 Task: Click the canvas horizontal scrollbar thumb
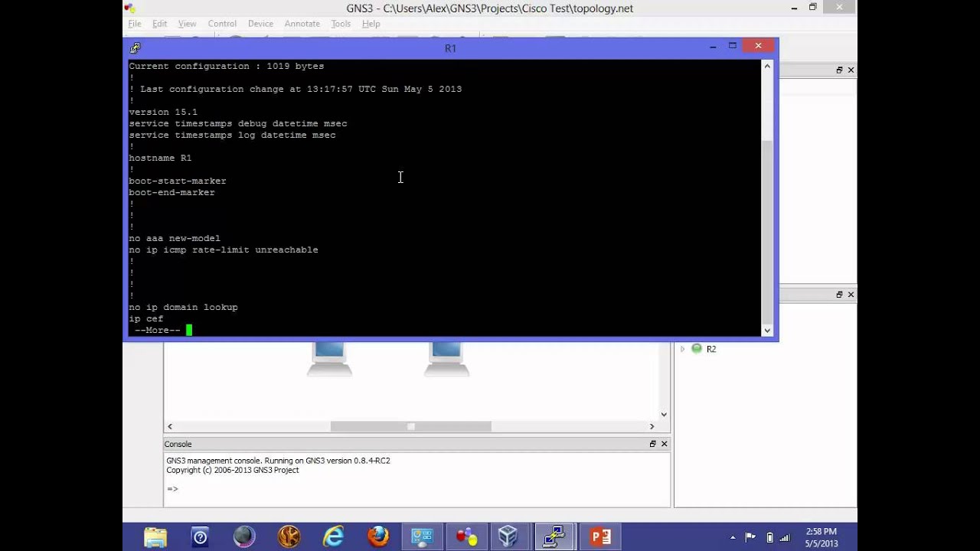point(410,426)
